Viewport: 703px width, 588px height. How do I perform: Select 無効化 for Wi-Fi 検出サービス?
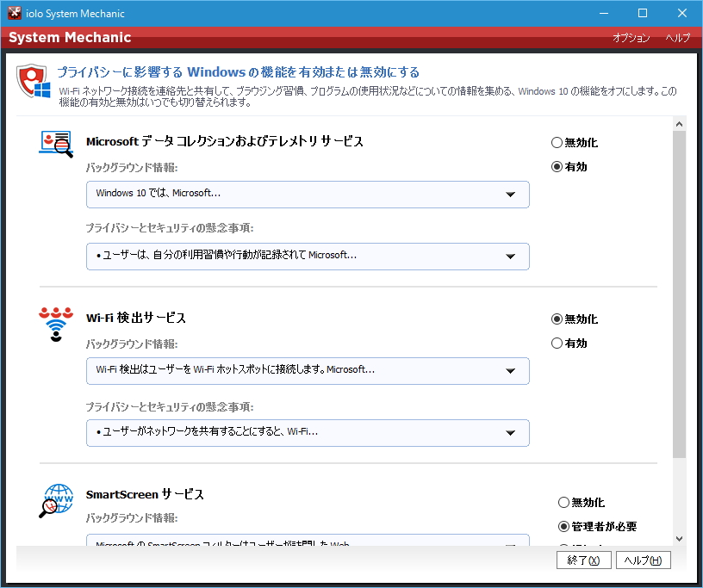tap(575, 319)
